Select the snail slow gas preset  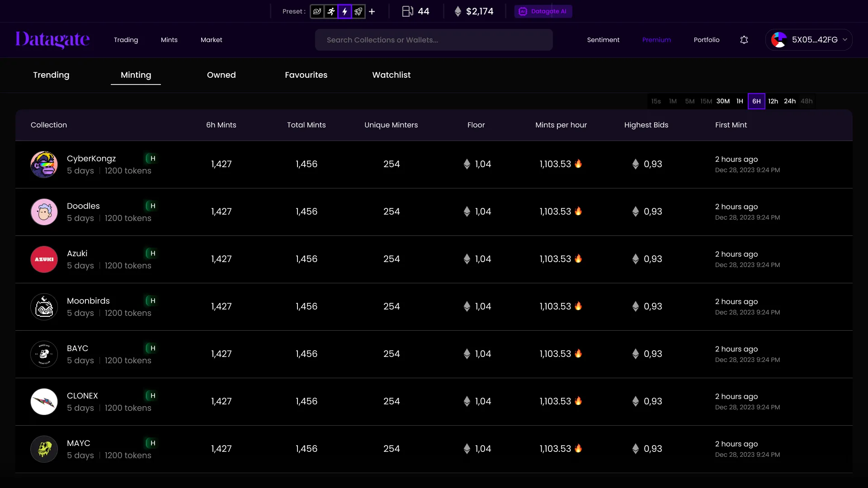point(317,11)
